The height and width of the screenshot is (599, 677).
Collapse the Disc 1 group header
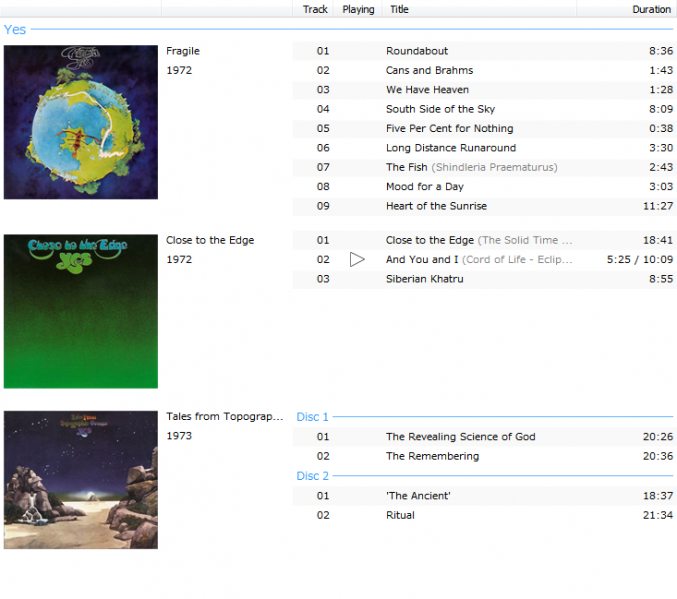pos(313,417)
